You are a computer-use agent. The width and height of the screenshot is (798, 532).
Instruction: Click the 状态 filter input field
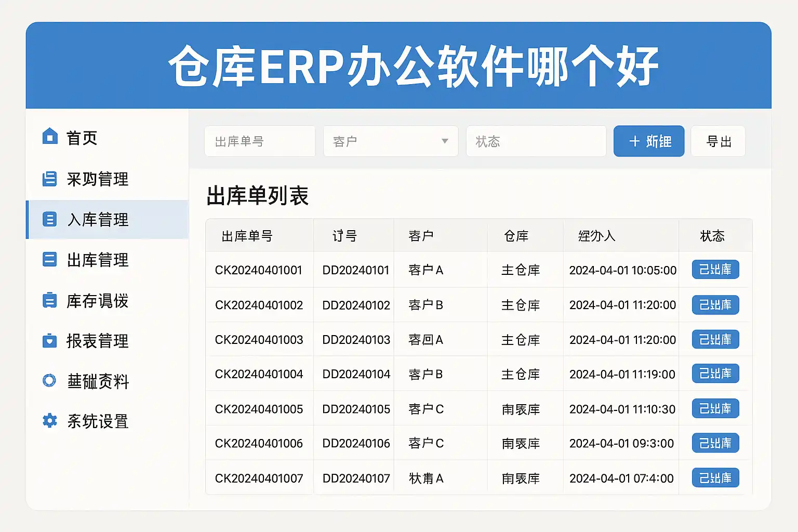pyautogui.click(x=536, y=141)
